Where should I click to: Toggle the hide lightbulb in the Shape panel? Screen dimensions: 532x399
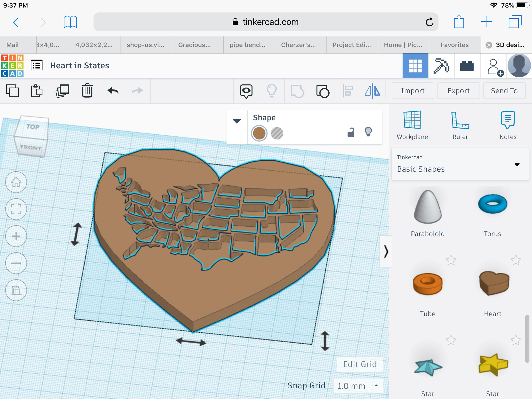[368, 132]
